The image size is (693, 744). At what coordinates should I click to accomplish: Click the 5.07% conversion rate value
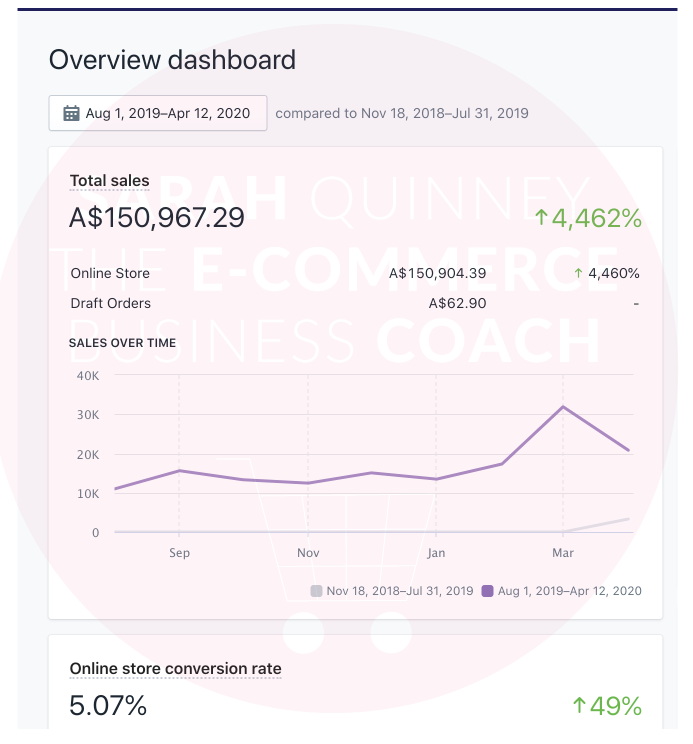(108, 706)
